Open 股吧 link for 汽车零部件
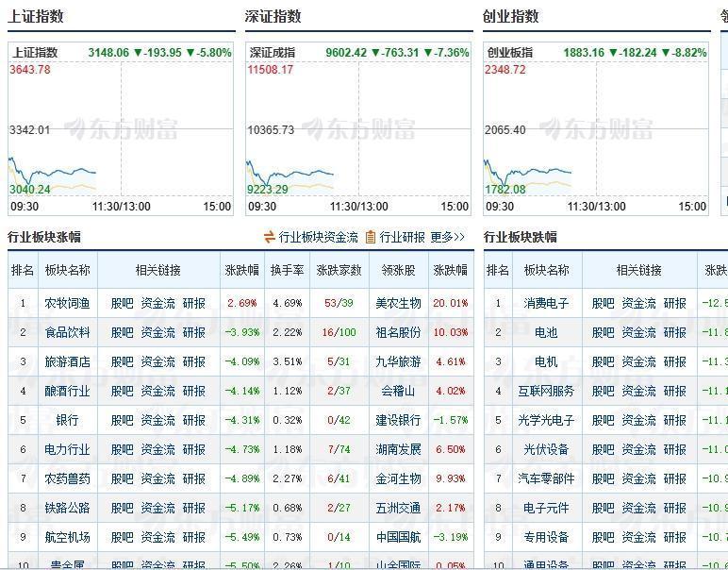The width and height of the screenshot is (728, 570). click(x=604, y=478)
